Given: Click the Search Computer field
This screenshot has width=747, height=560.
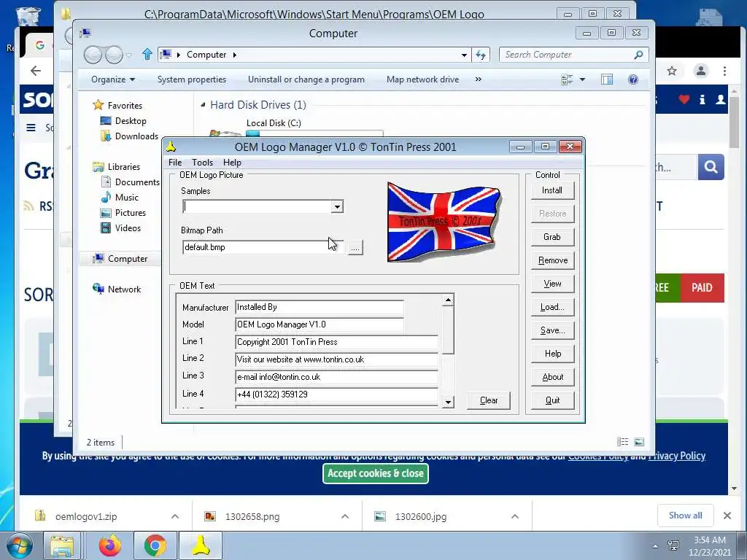Looking at the screenshot, I should tap(573, 55).
